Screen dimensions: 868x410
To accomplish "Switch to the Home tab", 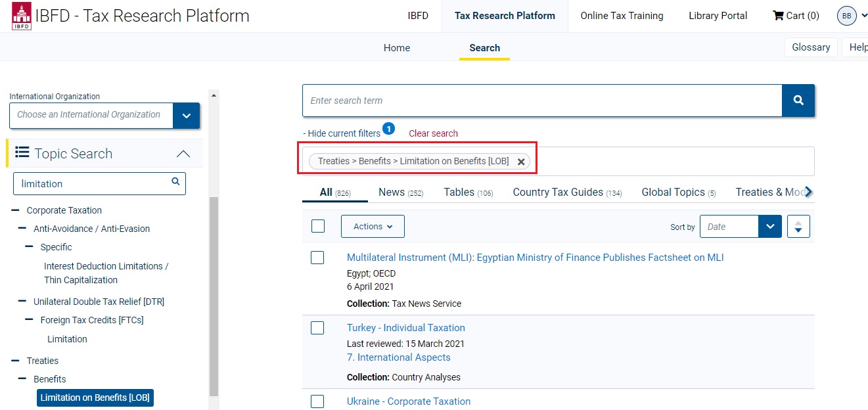I will 397,48.
